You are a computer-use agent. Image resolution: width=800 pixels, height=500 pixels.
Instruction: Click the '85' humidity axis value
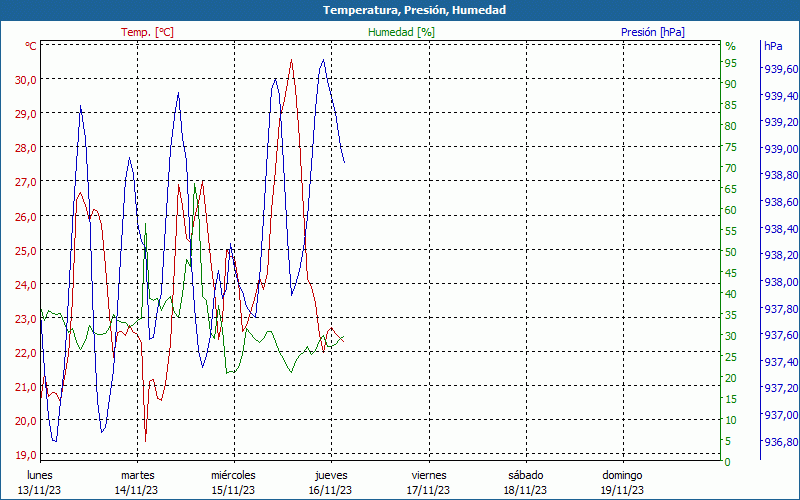pyautogui.click(x=731, y=105)
